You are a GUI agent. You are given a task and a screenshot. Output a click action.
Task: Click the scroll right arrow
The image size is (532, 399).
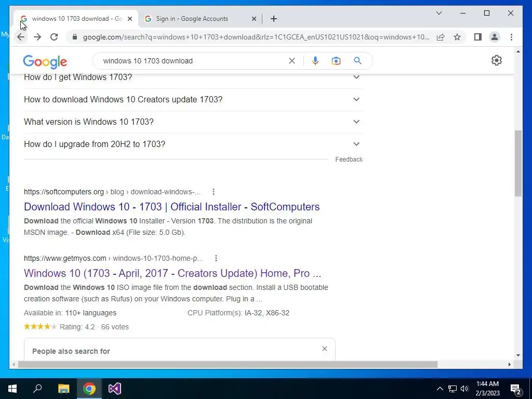tap(509, 364)
